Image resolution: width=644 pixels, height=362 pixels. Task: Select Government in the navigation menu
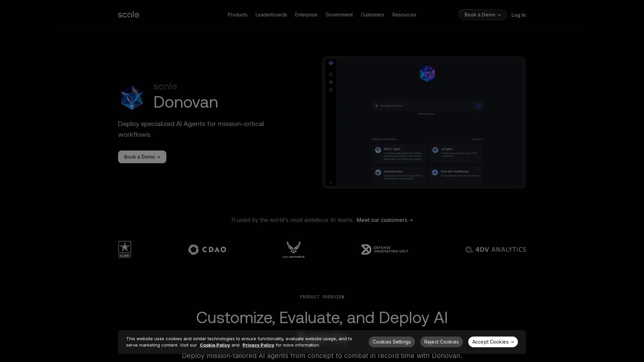[x=339, y=15]
